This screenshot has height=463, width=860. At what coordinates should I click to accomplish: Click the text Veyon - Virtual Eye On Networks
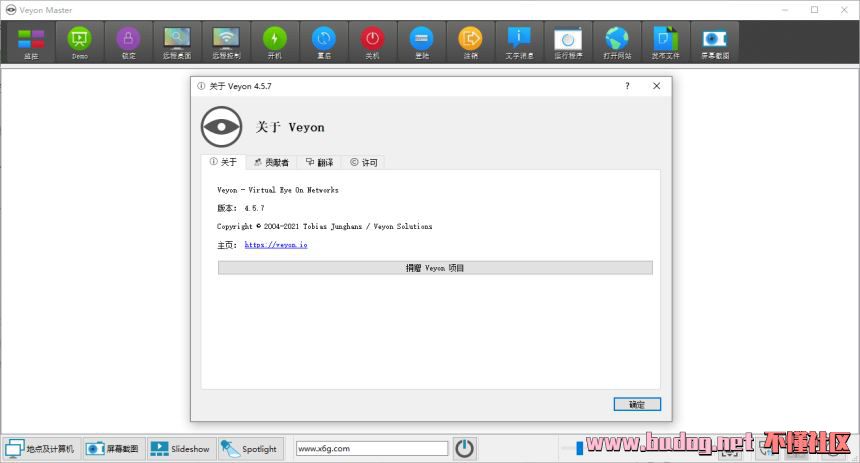click(x=278, y=190)
